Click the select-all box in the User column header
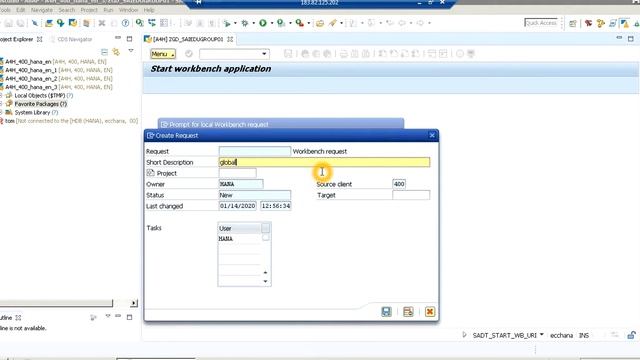640x360 pixels. (266, 227)
